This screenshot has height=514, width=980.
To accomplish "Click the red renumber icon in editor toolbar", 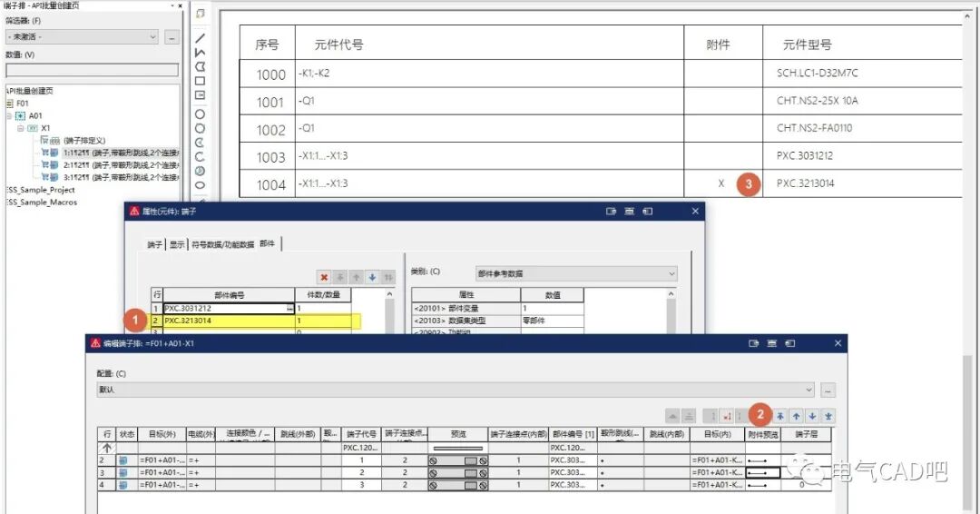I will coord(728,416).
